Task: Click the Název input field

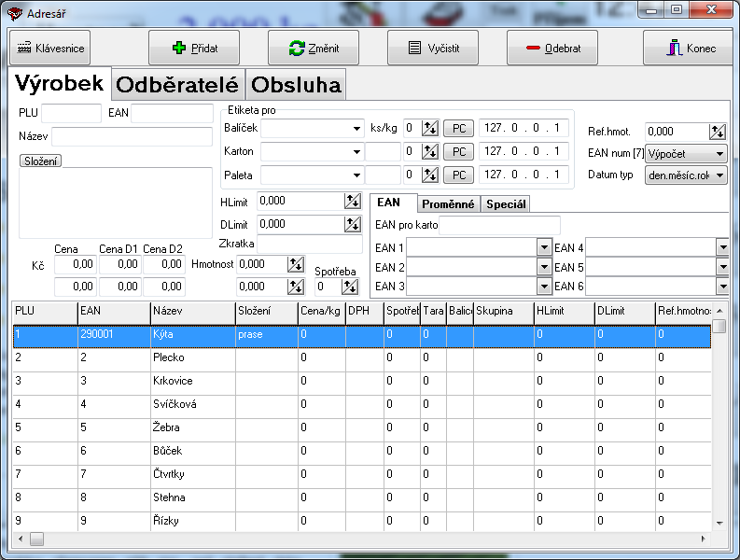Action: point(131,136)
